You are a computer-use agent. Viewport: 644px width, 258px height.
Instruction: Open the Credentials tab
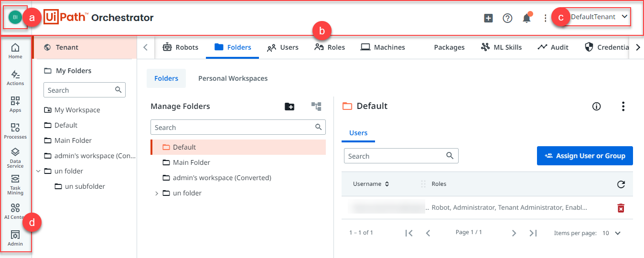point(606,47)
